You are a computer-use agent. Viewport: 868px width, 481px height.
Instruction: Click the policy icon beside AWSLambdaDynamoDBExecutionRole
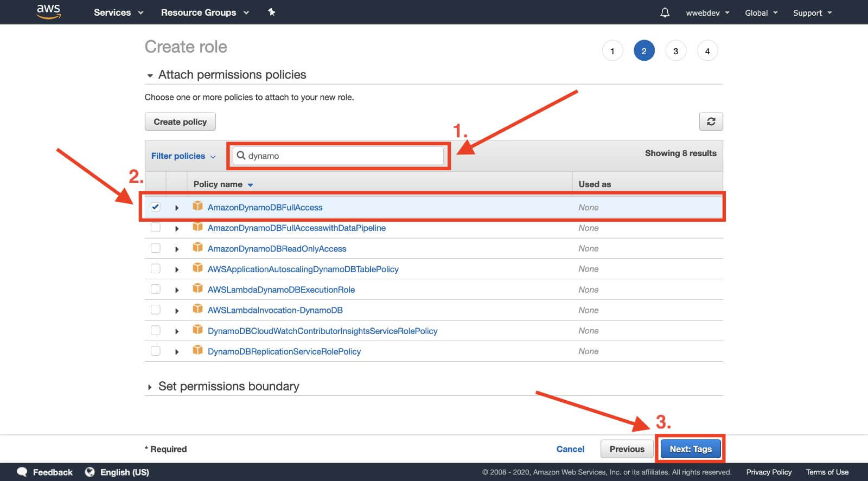(197, 288)
